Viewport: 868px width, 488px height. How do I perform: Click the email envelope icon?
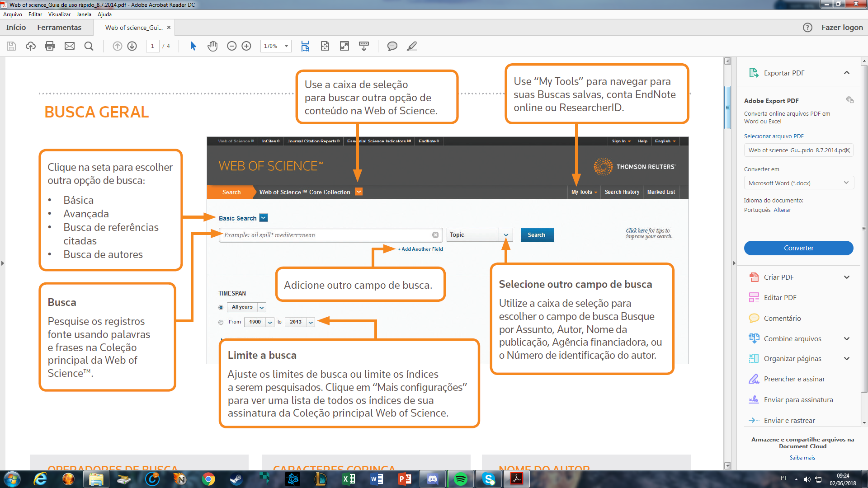pos(70,46)
